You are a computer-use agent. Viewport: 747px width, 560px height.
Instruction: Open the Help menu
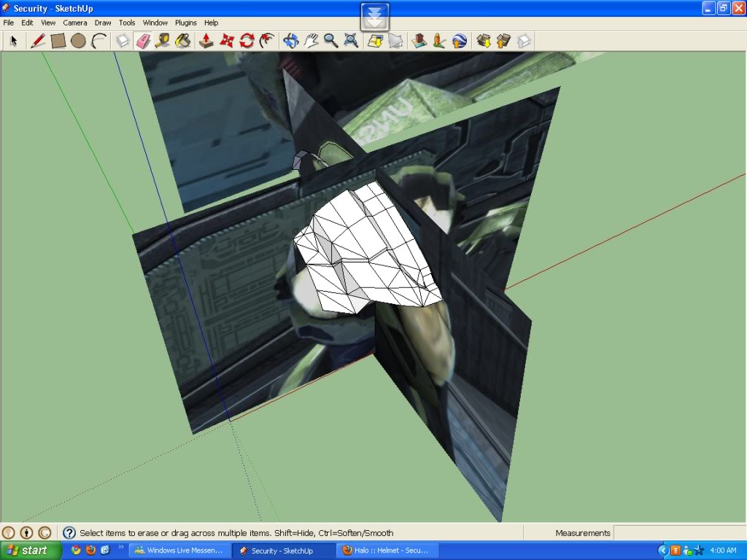(x=211, y=23)
